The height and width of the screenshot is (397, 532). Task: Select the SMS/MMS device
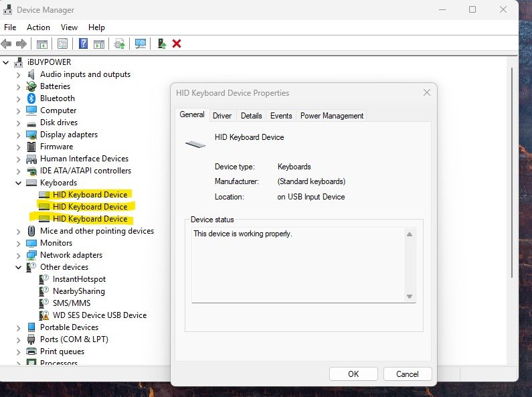(x=72, y=303)
